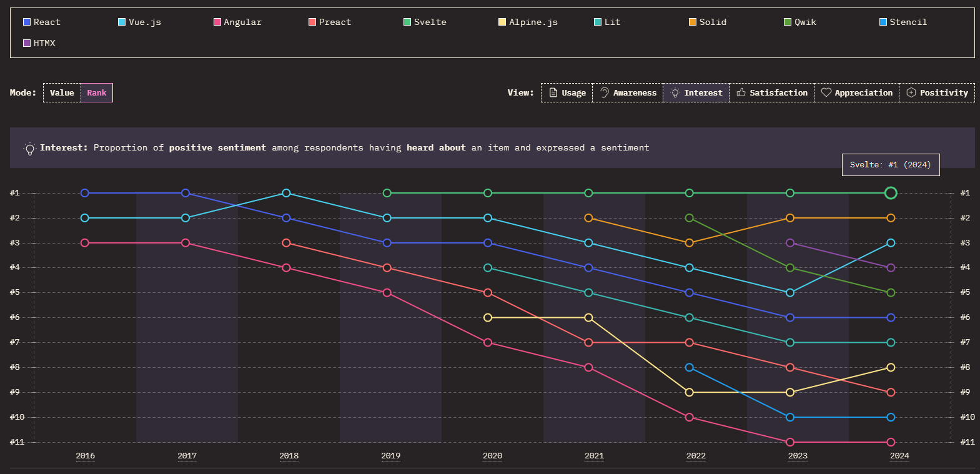Open the Appreciation view tab

point(857,92)
